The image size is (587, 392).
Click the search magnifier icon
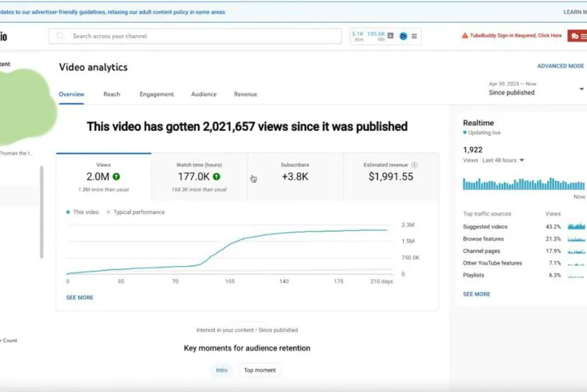pyautogui.click(x=60, y=36)
